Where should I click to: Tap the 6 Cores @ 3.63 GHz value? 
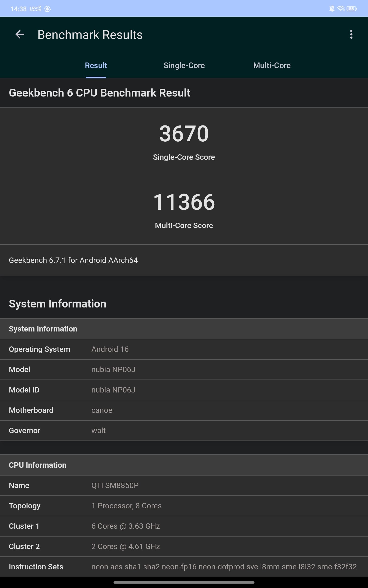click(126, 526)
